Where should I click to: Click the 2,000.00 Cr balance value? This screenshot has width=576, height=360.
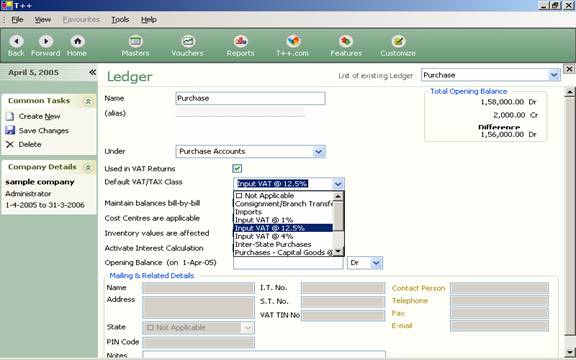tap(515, 115)
